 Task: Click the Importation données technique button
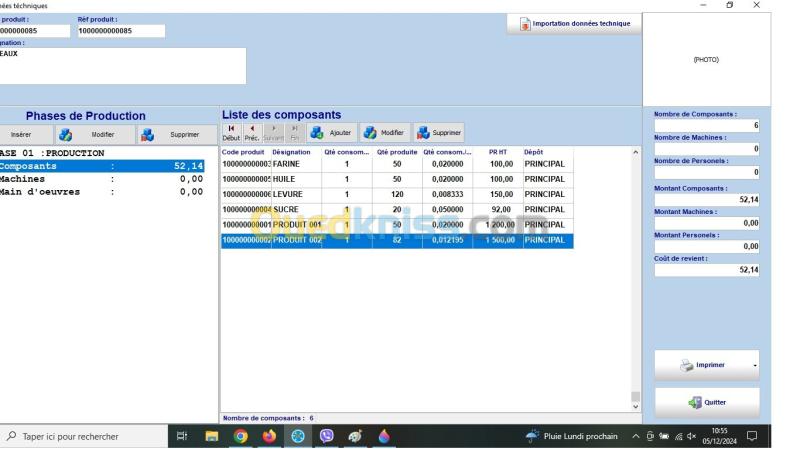click(574, 24)
